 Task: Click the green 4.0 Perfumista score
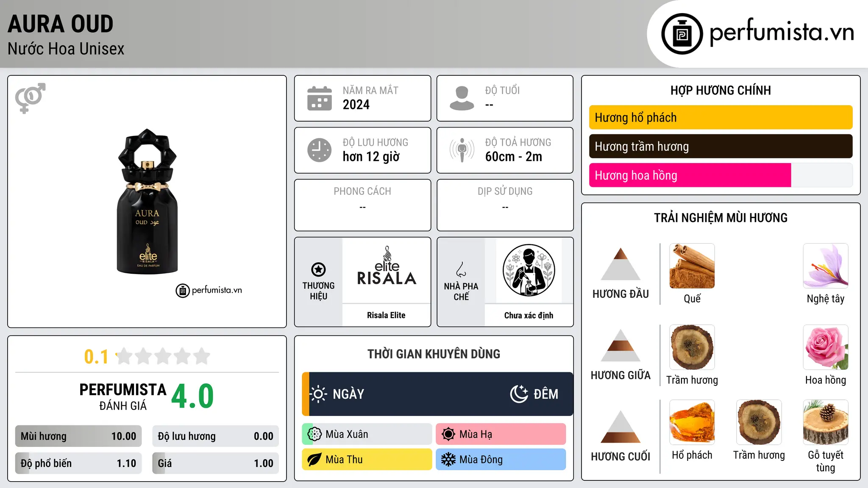192,396
